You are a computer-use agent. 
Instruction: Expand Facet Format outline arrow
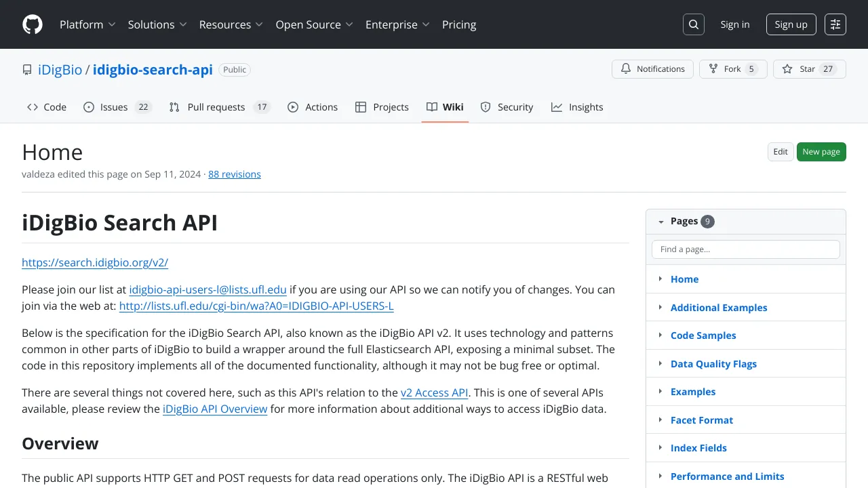[x=660, y=420]
